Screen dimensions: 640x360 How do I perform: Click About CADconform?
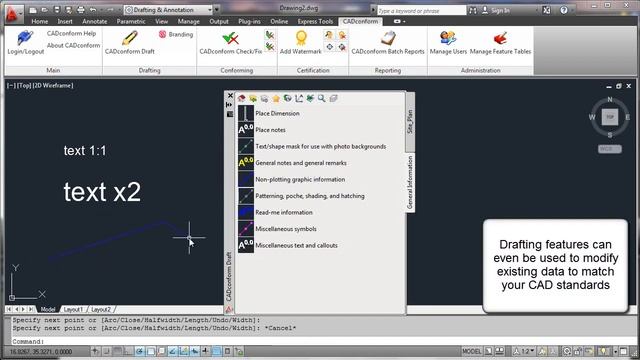coord(73,45)
